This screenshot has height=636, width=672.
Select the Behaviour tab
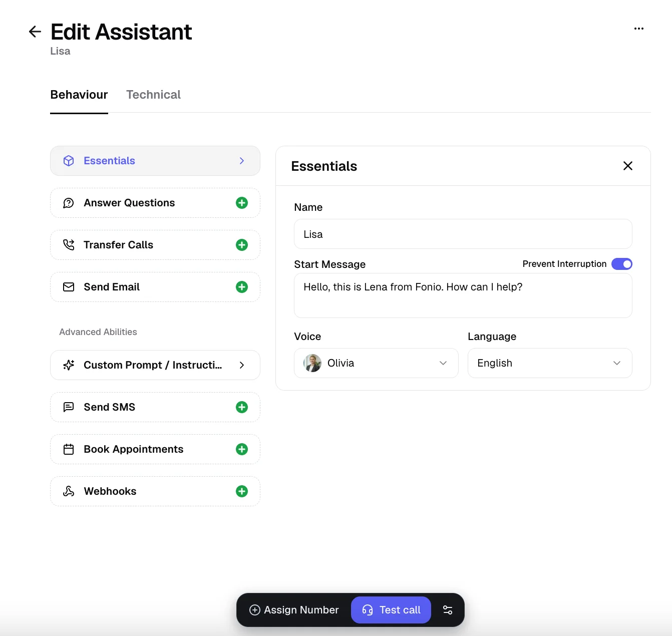(x=79, y=95)
